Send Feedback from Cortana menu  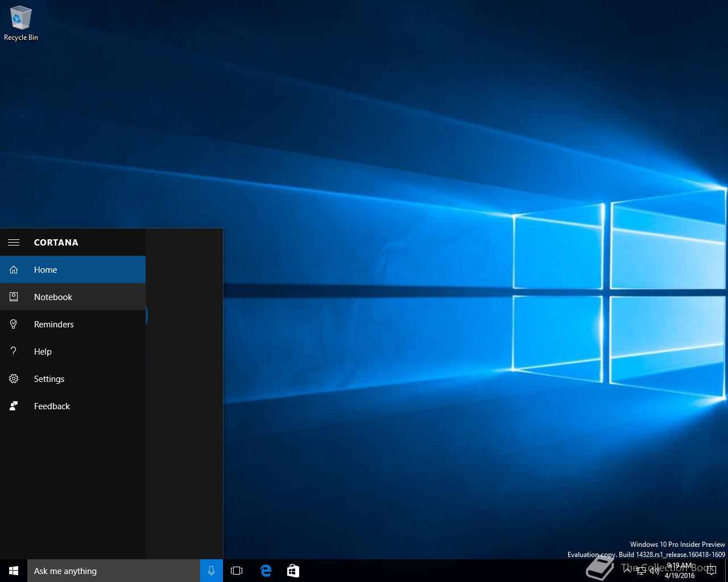click(x=73, y=406)
